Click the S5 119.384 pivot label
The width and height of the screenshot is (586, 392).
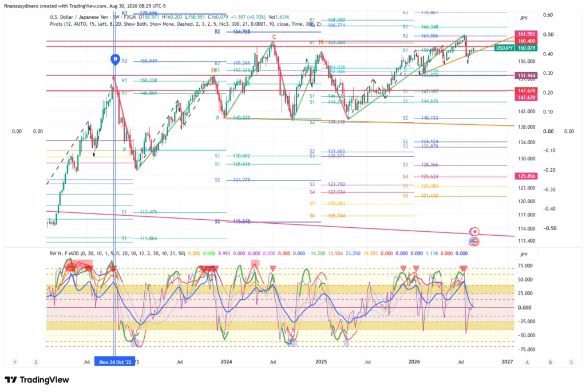point(327,204)
